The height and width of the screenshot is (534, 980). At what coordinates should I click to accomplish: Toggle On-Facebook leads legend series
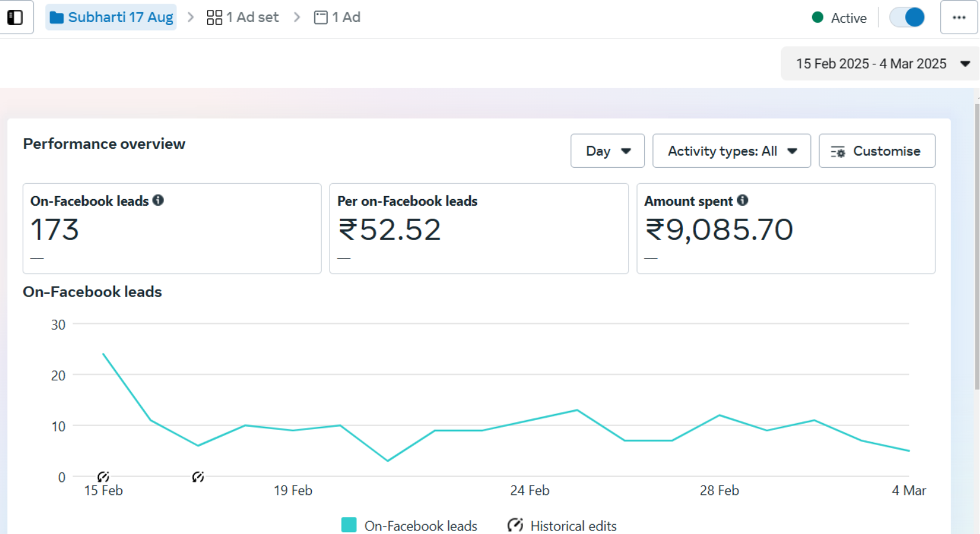[409, 525]
